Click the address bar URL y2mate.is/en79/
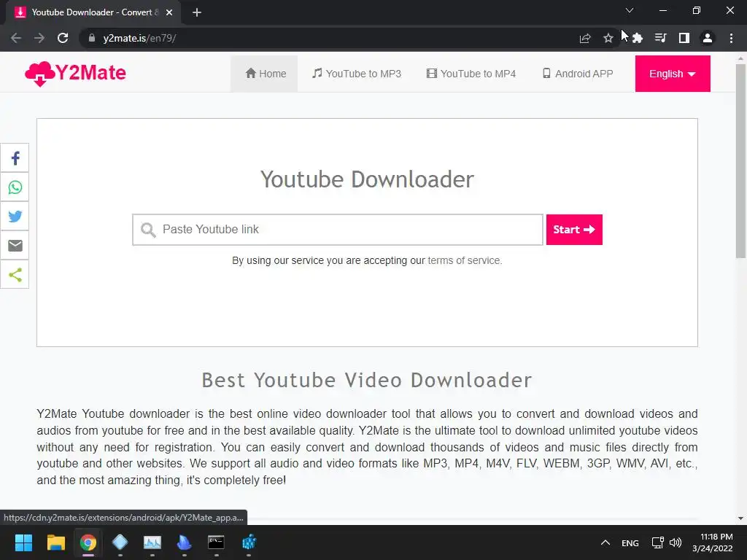Screen dimensions: 747x560 coord(139,38)
